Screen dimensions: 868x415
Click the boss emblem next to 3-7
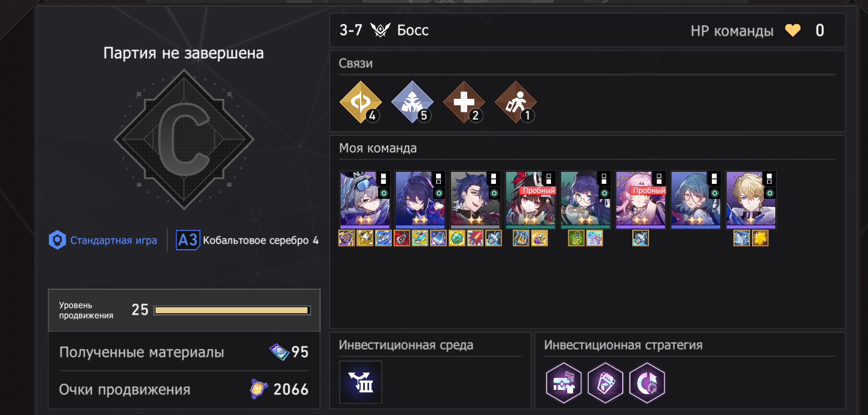380,30
